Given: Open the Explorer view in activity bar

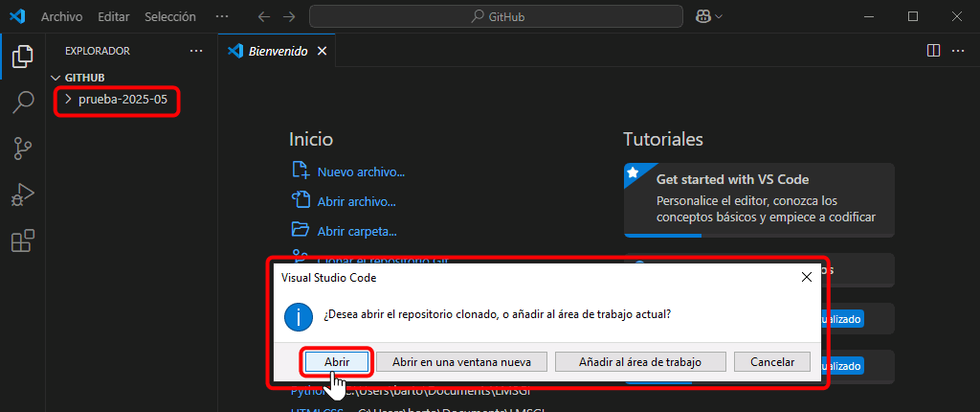Looking at the screenshot, I should pos(23,57).
